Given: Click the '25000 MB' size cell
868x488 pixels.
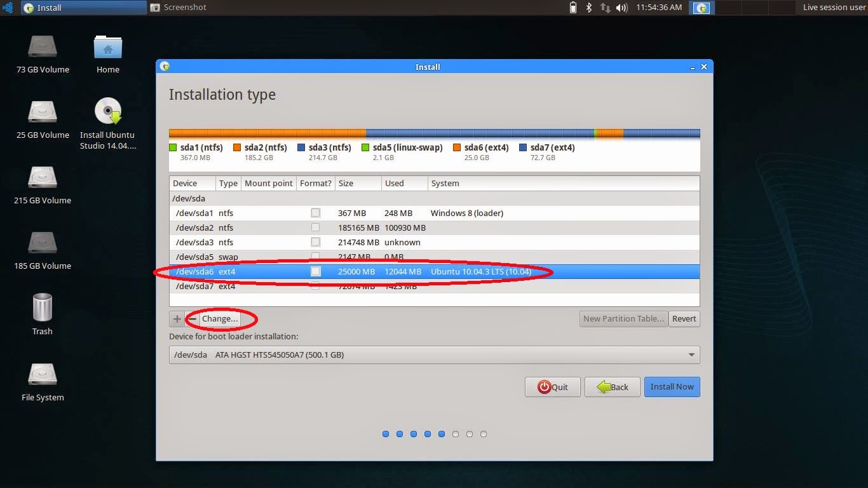Looking at the screenshot, I should click(x=356, y=271).
